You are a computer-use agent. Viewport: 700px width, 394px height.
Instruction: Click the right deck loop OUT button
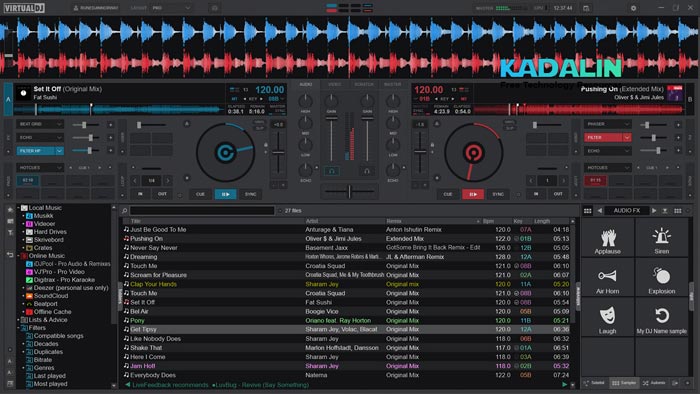coord(558,194)
